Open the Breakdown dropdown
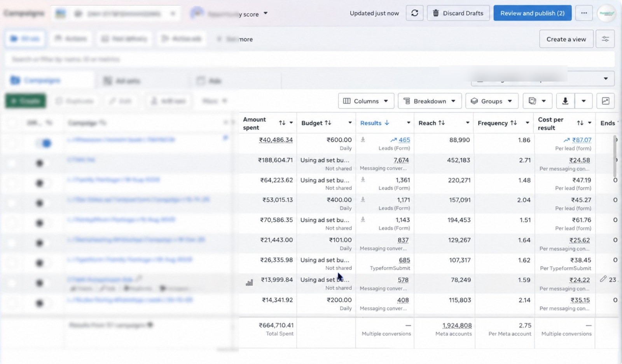Image resolution: width=622 pixels, height=364 pixels. click(x=430, y=101)
